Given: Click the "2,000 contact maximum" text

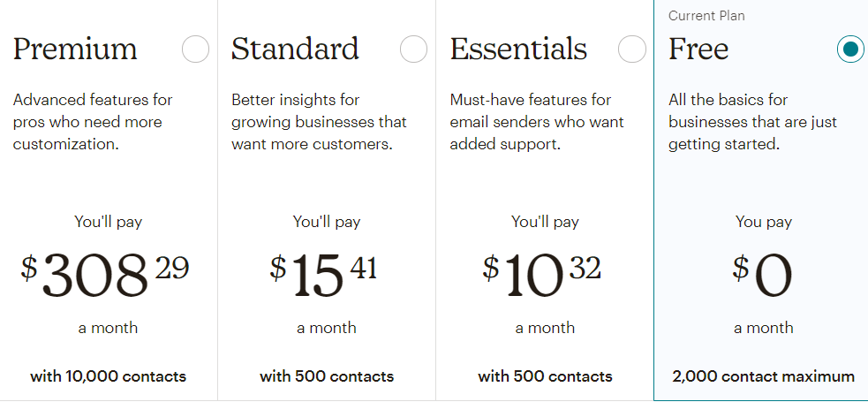Looking at the screenshot, I should [x=763, y=376].
